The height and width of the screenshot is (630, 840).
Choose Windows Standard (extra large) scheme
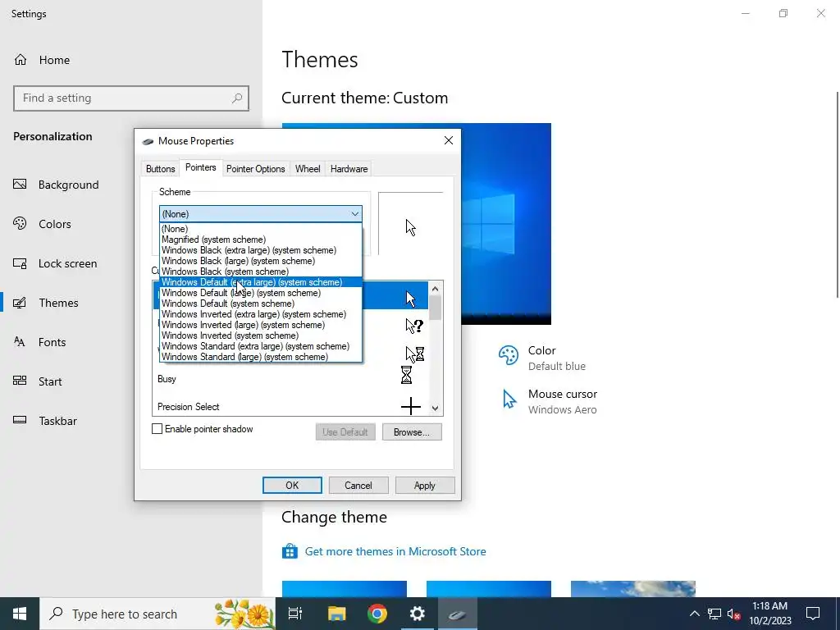[260, 346]
